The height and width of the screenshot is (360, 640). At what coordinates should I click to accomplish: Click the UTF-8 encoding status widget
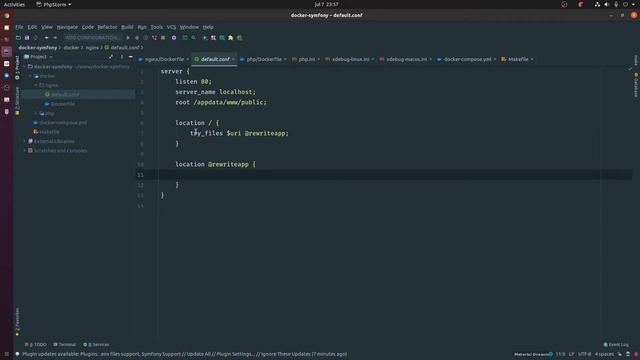pos(584,354)
